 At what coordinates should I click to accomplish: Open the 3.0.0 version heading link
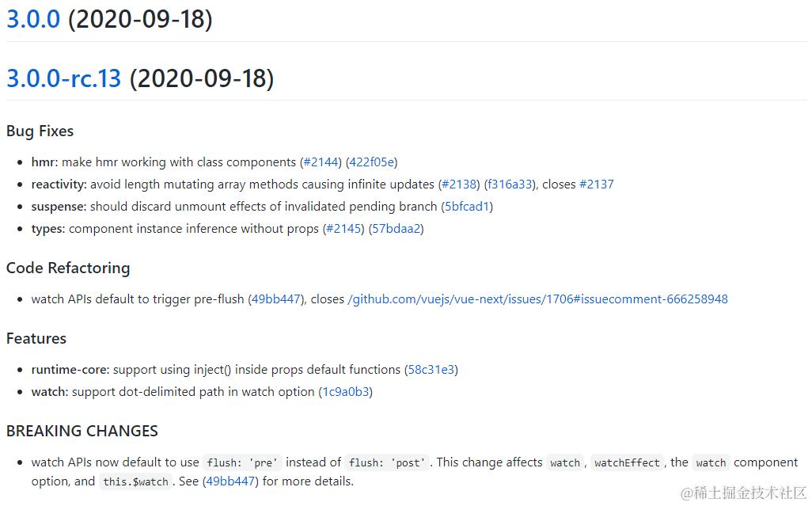[33, 19]
